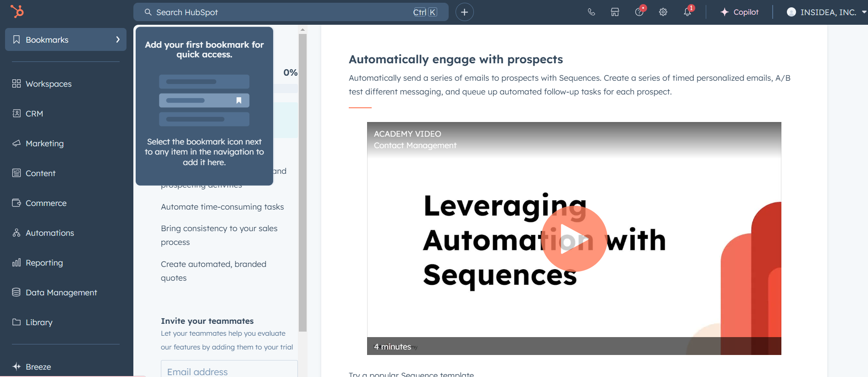Image resolution: width=868 pixels, height=377 pixels.
Task: Click the Data Management database icon
Action: point(16,292)
